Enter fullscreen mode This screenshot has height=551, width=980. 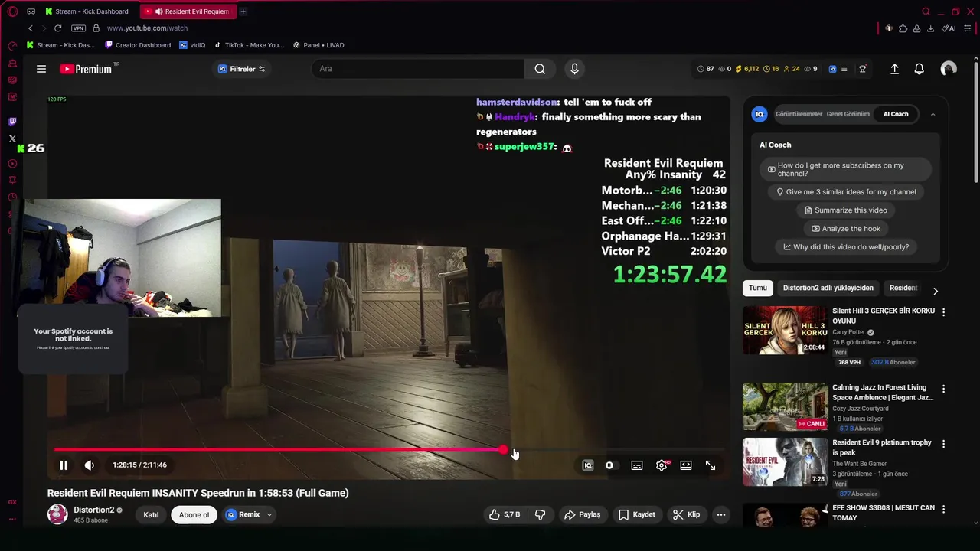click(x=710, y=465)
